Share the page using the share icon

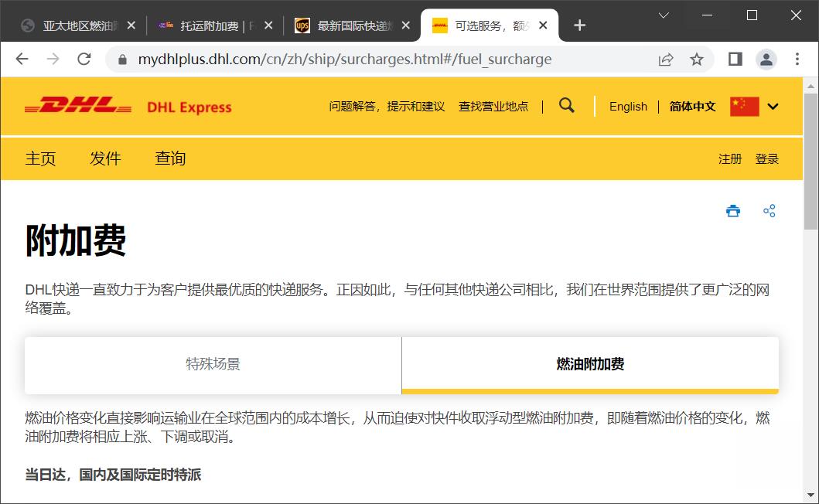pyautogui.click(x=770, y=211)
